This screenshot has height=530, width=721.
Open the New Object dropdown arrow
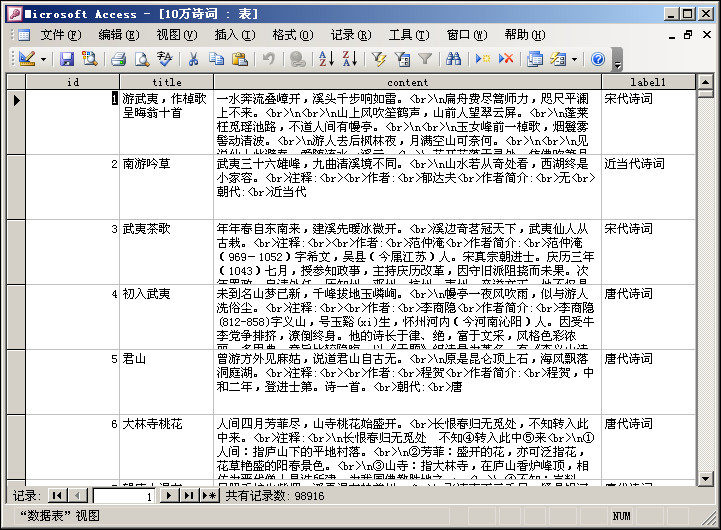[574, 59]
